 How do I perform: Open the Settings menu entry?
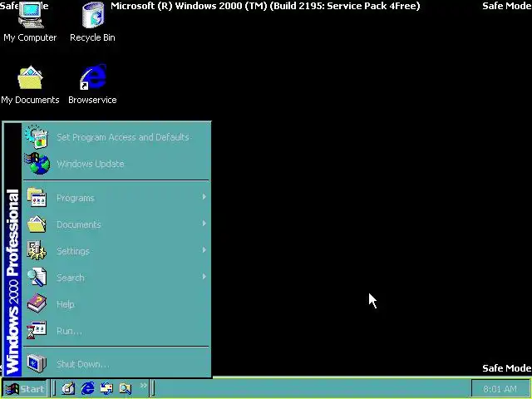[116, 251]
